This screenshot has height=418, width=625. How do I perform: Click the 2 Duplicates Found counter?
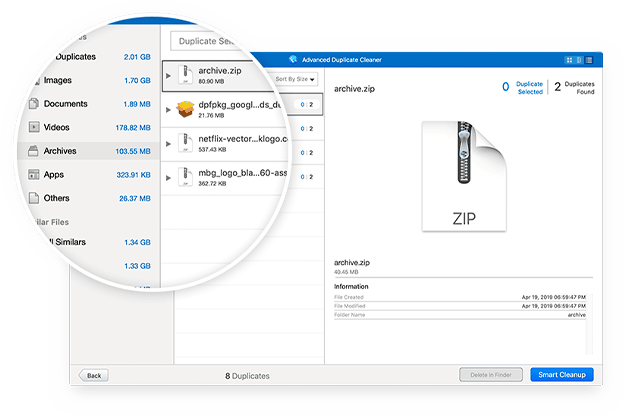pyautogui.click(x=574, y=88)
